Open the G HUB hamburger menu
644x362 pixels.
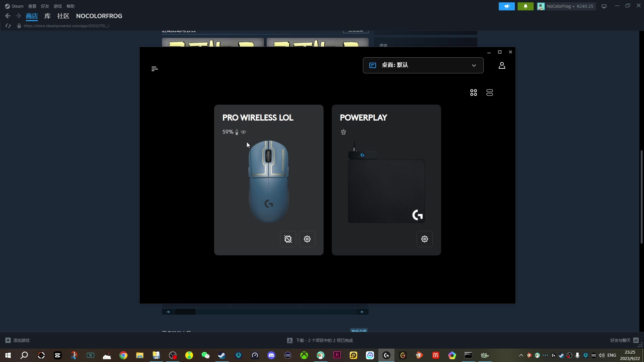tap(154, 69)
